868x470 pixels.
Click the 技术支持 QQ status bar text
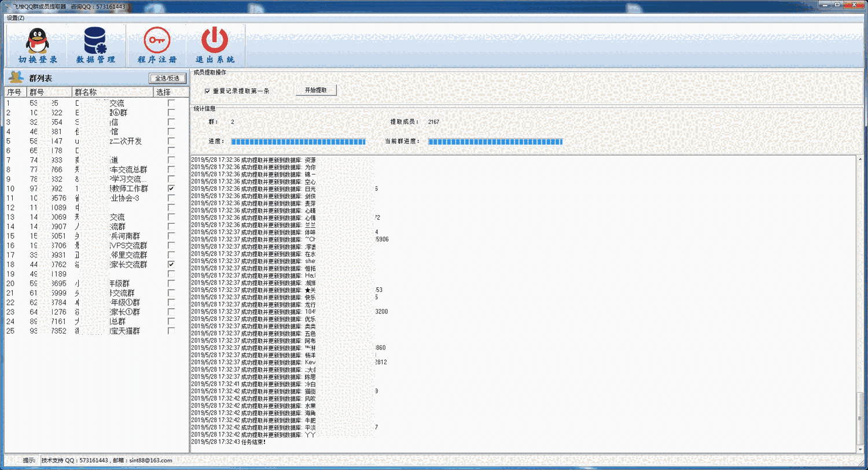pyautogui.click(x=106, y=460)
